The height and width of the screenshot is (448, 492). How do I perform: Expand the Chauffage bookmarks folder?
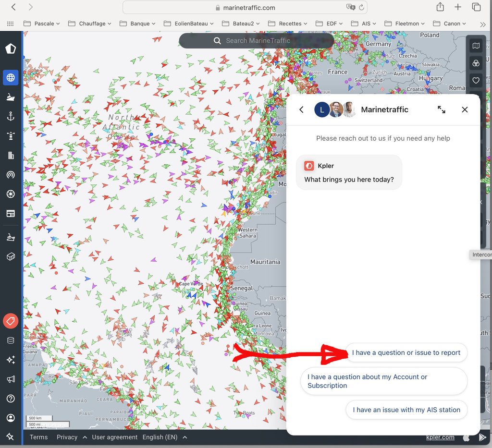pos(90,24)
